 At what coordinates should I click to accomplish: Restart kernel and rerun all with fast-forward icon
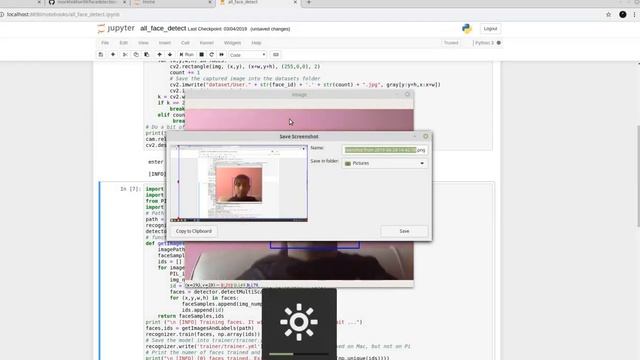pyautogui.click(x=222, y=55)
